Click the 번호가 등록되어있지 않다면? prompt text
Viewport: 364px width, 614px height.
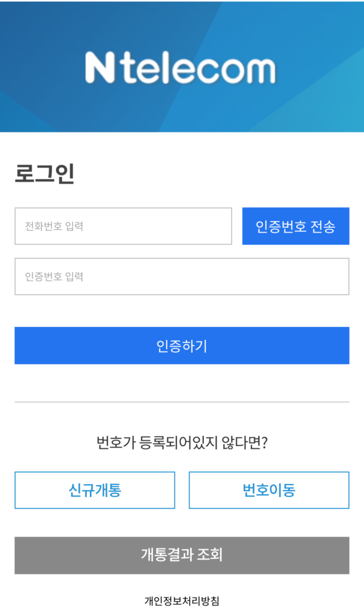(182, 444)
